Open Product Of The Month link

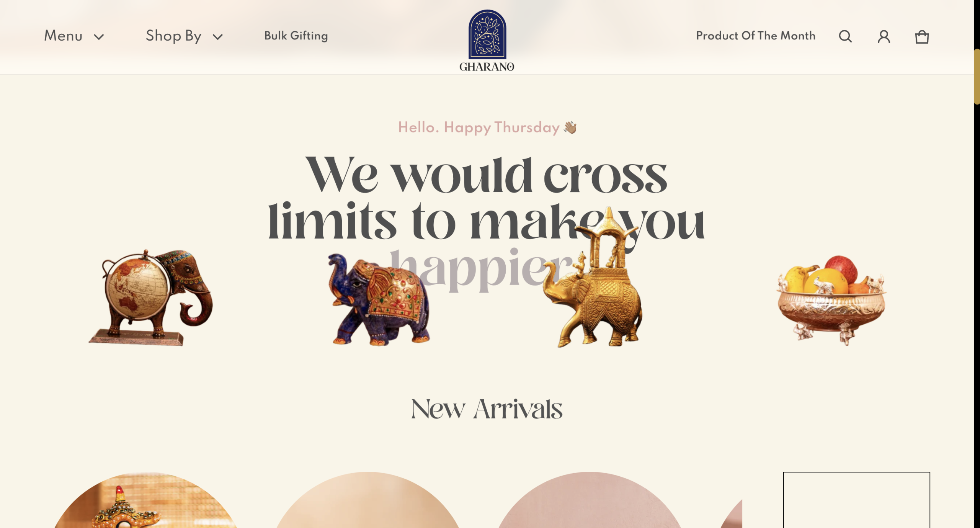[756, 36]
